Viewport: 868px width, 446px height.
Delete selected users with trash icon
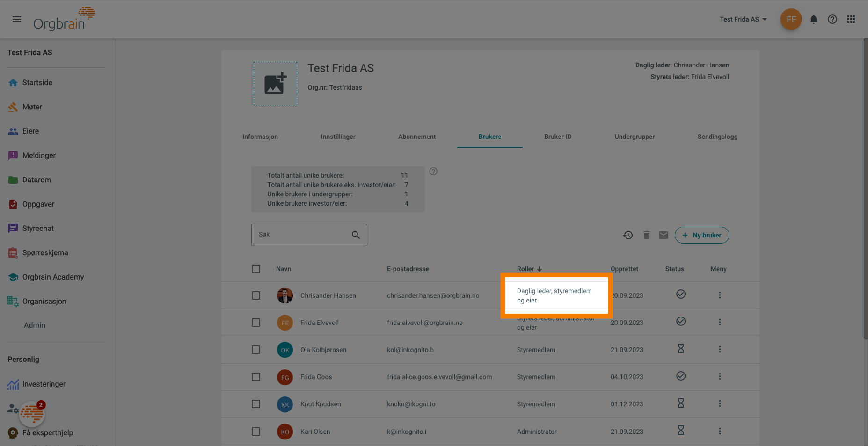[x=646, y=235]
